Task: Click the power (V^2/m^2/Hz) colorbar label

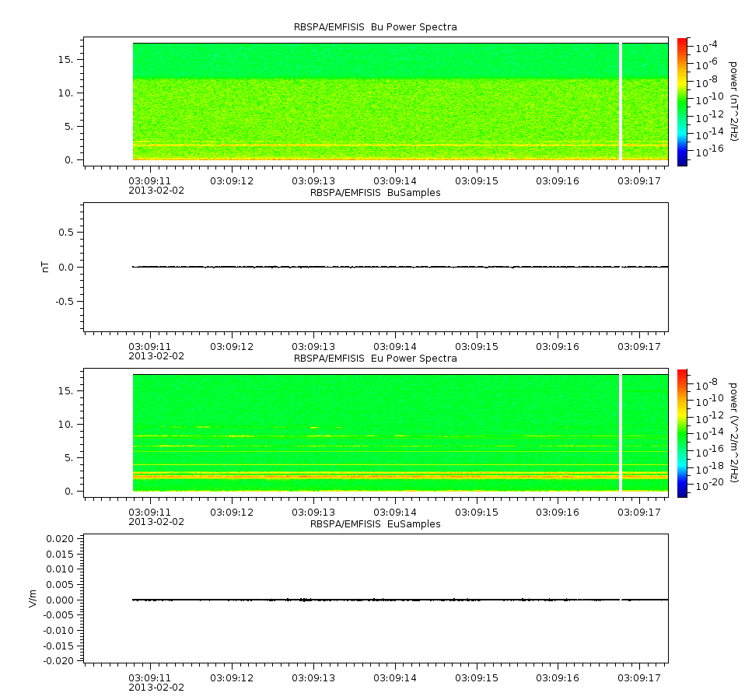Action: (733, 432)
